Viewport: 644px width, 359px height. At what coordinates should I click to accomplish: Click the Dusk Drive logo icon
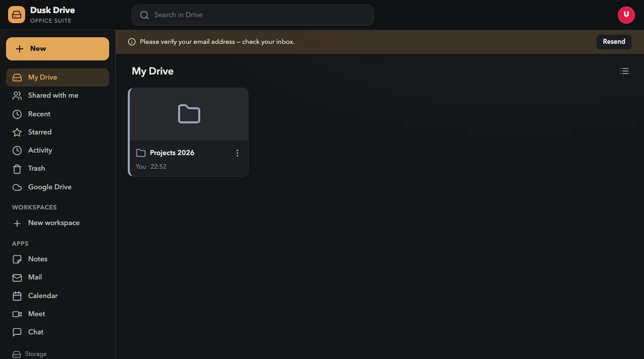17,15
